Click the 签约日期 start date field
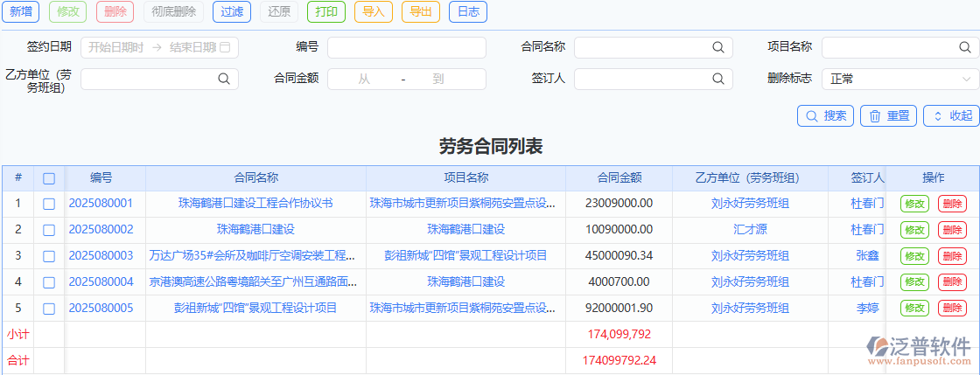 click(115, 47)
